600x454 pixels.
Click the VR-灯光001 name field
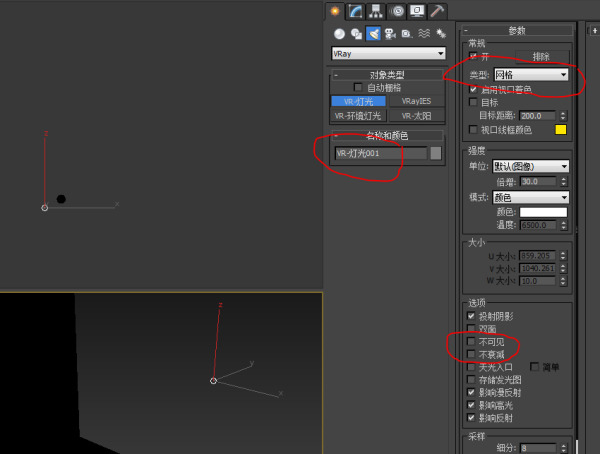point(381,154)
